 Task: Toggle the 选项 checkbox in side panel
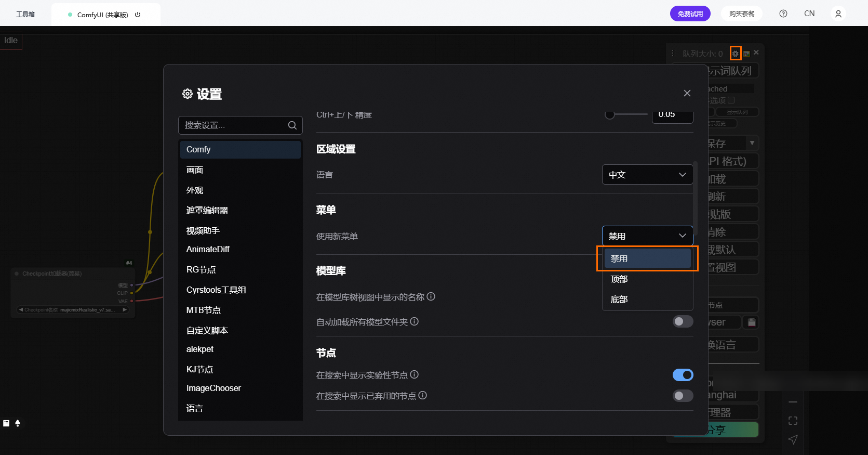[731, 100]
